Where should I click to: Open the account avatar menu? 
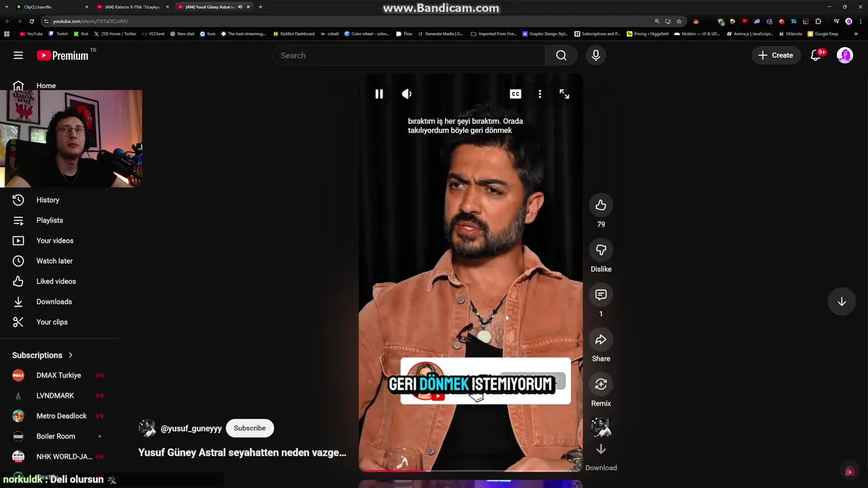845,56
